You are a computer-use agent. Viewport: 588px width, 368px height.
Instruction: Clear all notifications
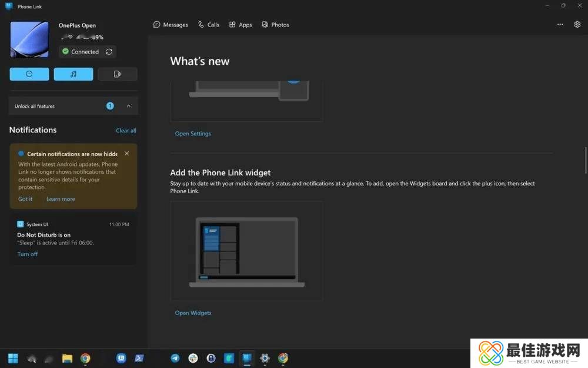(x=126, y=131)
